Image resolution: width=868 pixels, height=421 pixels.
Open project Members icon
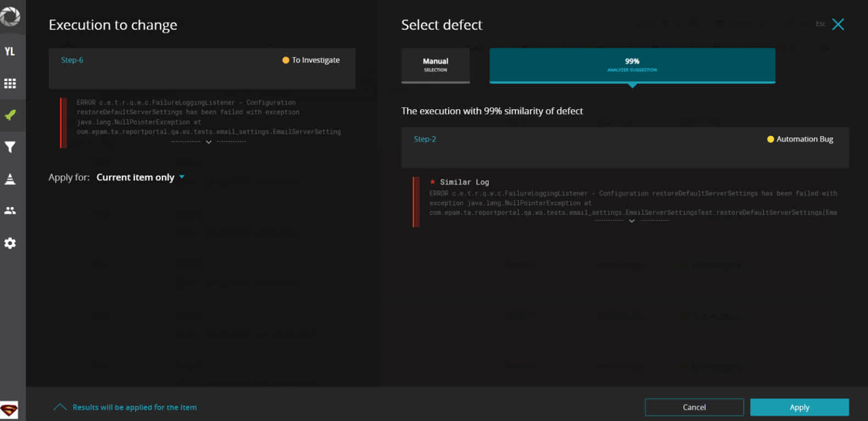coord(10,210)
